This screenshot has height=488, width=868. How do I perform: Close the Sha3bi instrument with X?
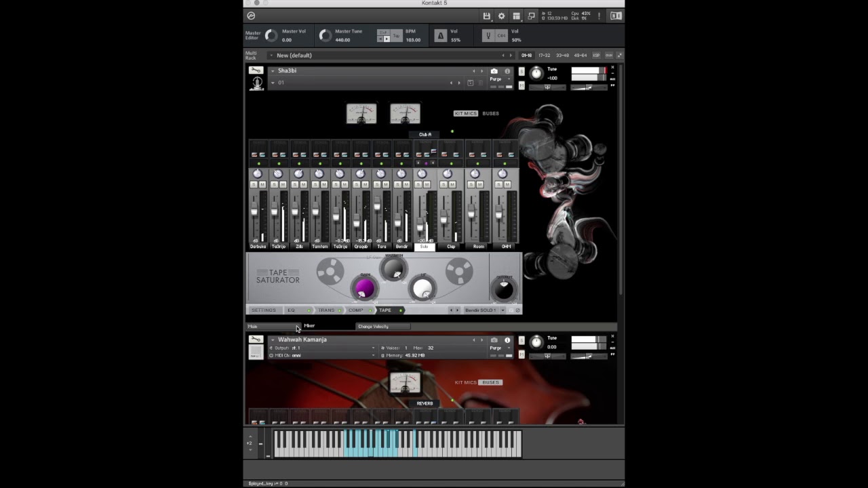(612, 68)
